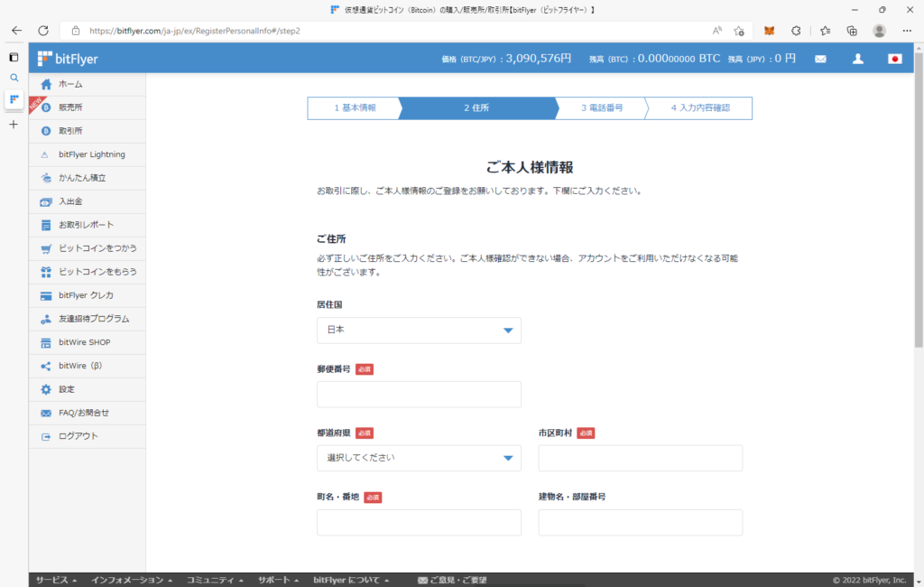
Task: Expand the インフォメーション footer menu
Action: [x=133, y=580]
